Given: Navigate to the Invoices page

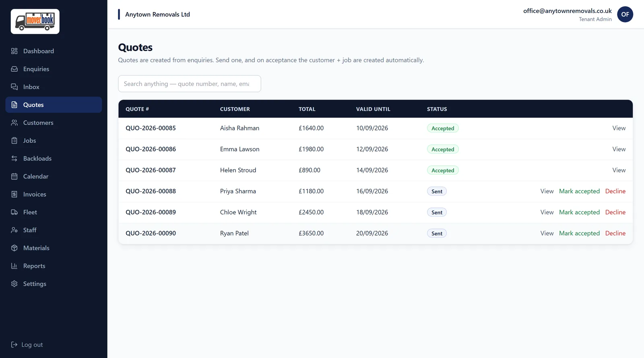Looking at the screenshot, I should click(x=54, y=195).
